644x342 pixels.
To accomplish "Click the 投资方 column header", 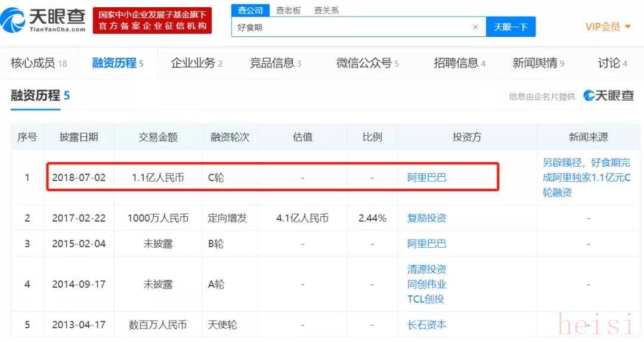I will point(466,136).
